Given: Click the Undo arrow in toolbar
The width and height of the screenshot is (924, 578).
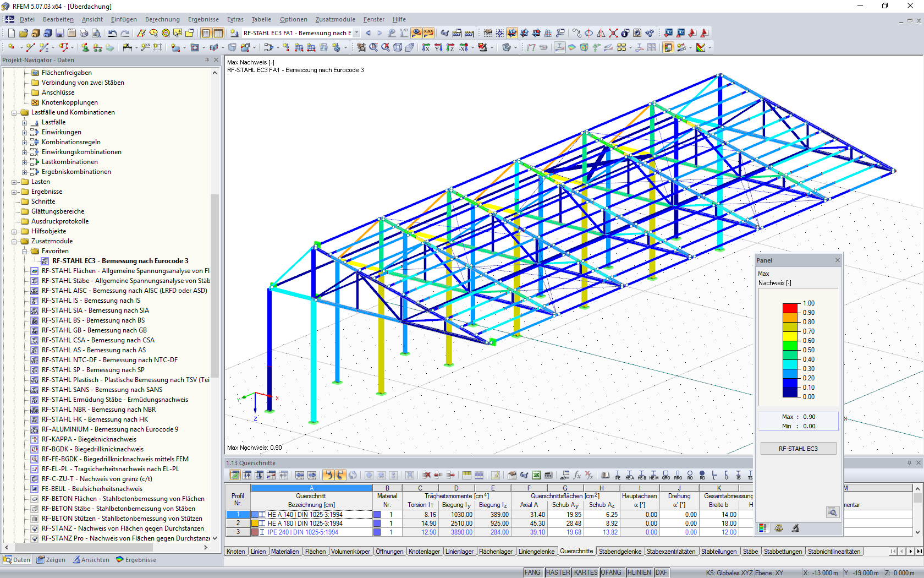Looking at the screenshot, I should (x=112, y=33).
